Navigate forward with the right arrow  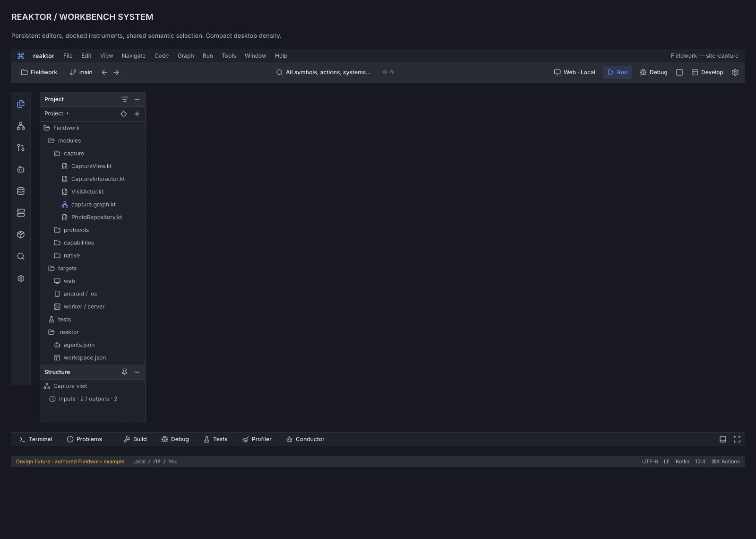coord(116,72)
